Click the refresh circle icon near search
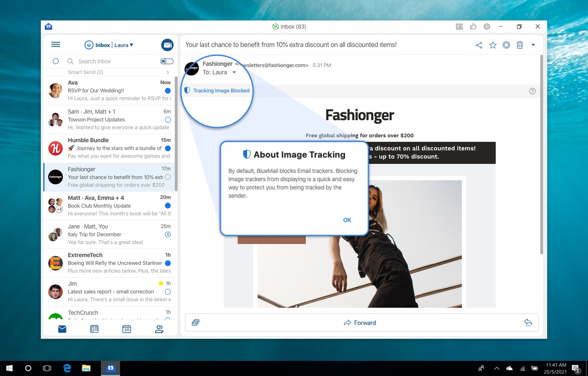The image size is (588, 376). [56, 61]
